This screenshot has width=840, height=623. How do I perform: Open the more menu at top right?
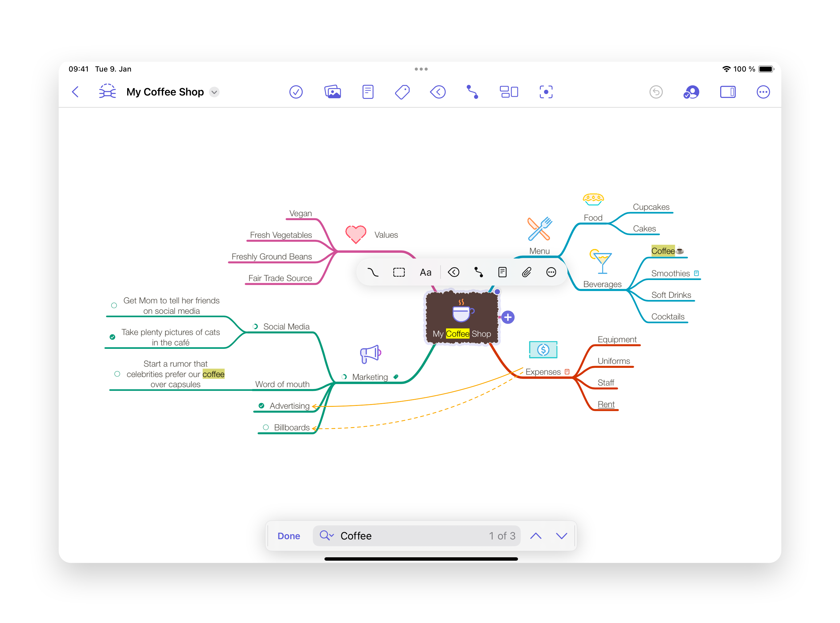tap(763, 92)
